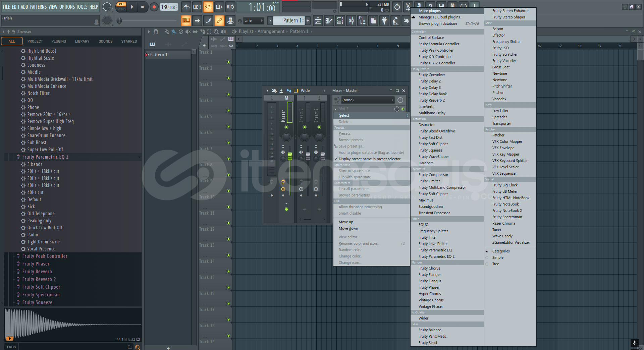Select the Delete tool in Playlist toolbar
The width and height of the screenshot is (644, 350).
[x=181, y=32]
